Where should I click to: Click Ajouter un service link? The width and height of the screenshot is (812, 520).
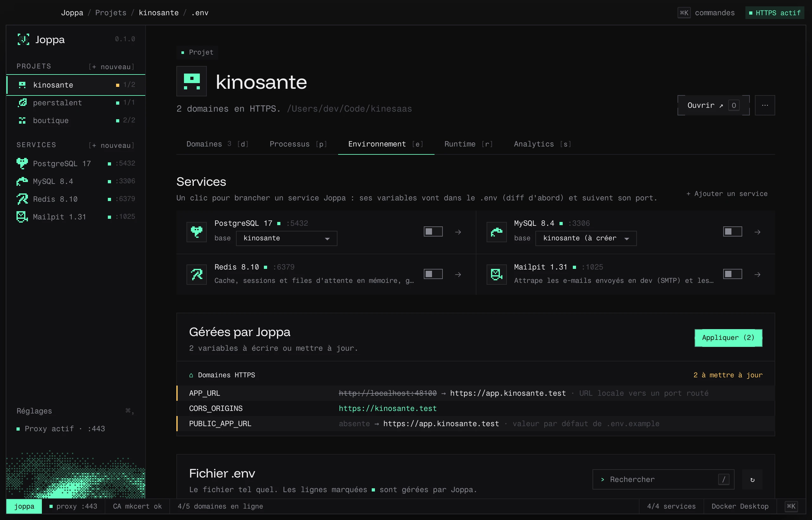[727, 194]
